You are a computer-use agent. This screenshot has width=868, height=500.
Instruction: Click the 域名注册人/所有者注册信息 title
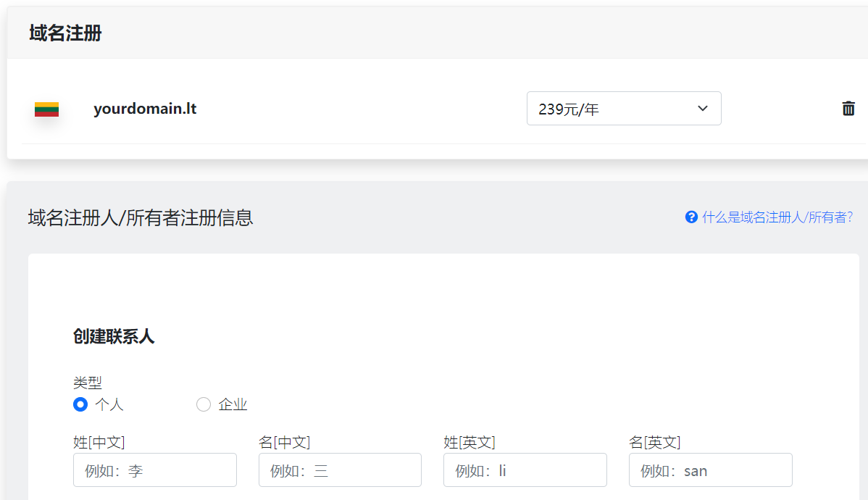tap(141, 217)
